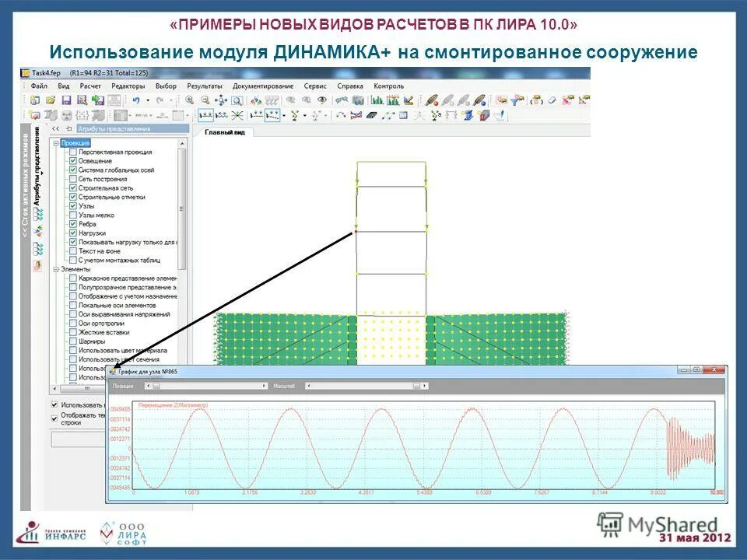Toggle Строительная сеть checkbox
747x560 pixels.
click(x=73, y=188)
